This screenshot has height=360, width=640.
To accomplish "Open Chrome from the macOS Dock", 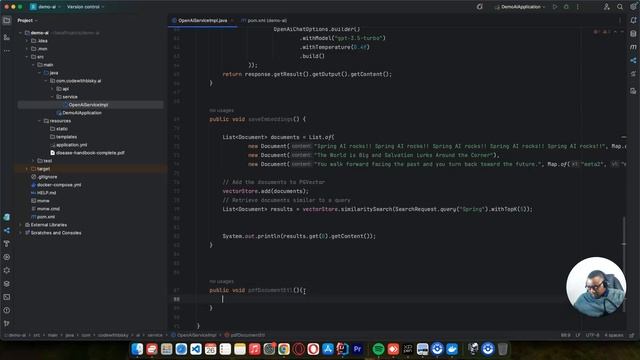I will pos(284,349).
